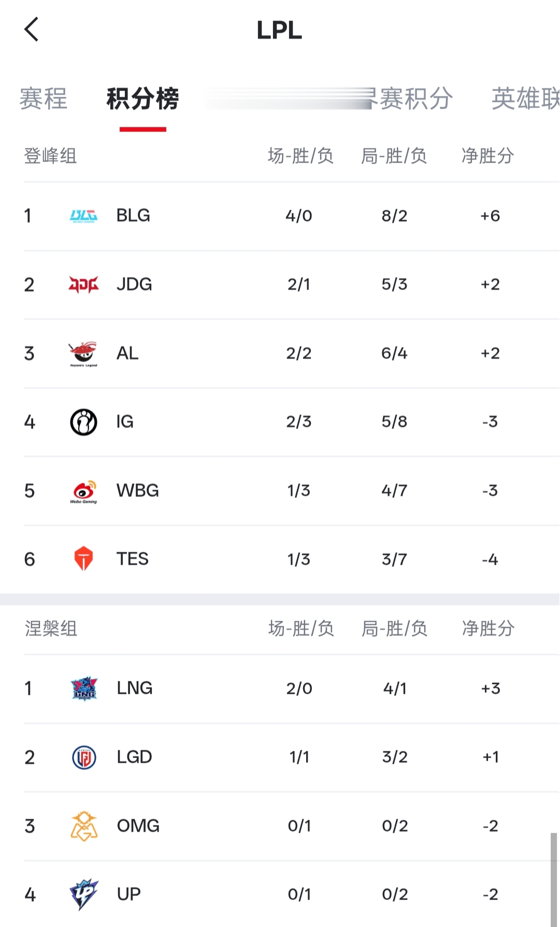560x927 pixels.
Task: Select the 涅槃组 group header
Action: [51, 629]
